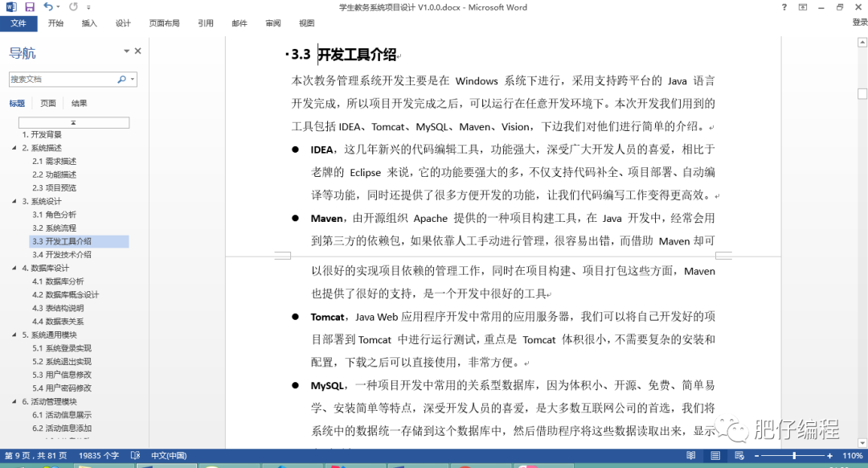Click jump-to-beginning bar in navigation pane
Screen dimensions: 868x468
[x=74, y=122]
